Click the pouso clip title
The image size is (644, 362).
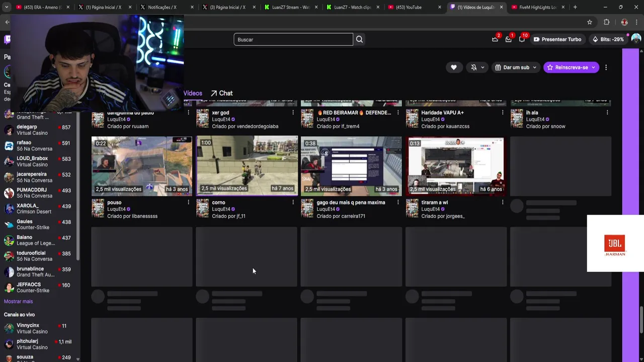pos(114,203)
